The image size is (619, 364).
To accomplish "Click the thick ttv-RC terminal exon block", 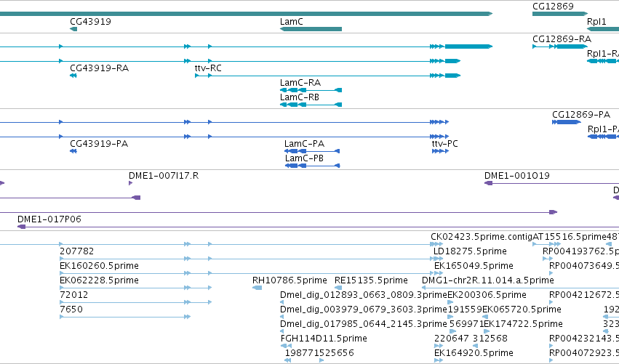I will (453, 76).
